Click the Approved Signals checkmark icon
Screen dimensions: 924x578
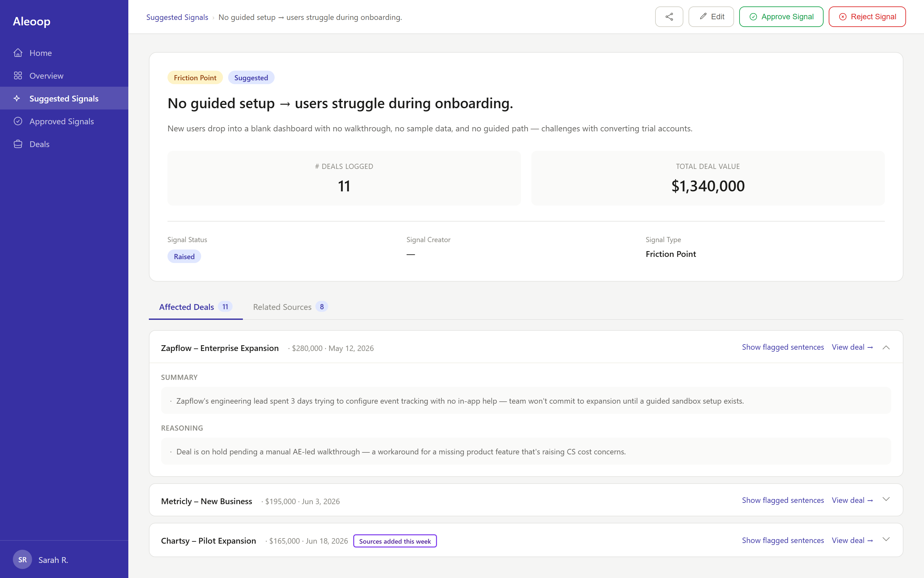(x=18, y=121)
